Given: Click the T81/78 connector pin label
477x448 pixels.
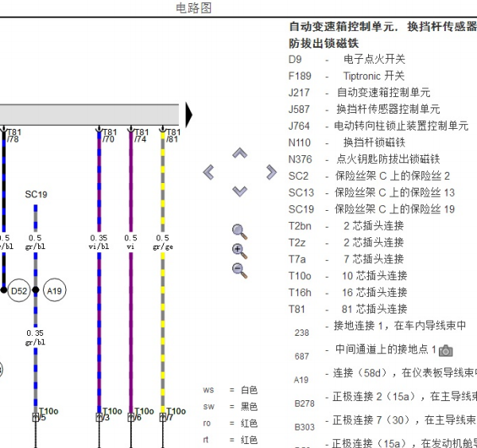Looking at the screenshot, I should tap(14, 135).
